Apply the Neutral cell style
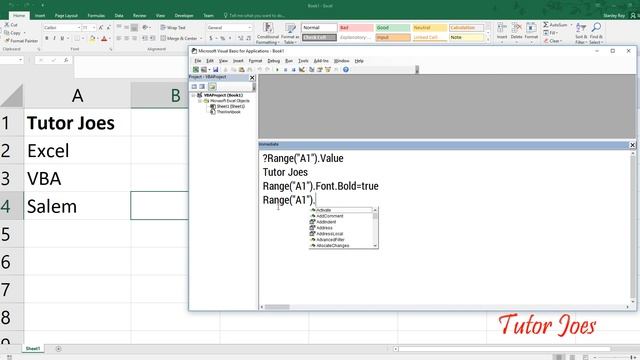 click(x=429, y=28)
